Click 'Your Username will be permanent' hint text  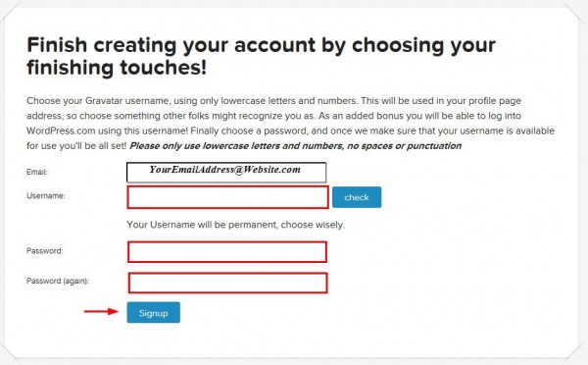point(235,225)
